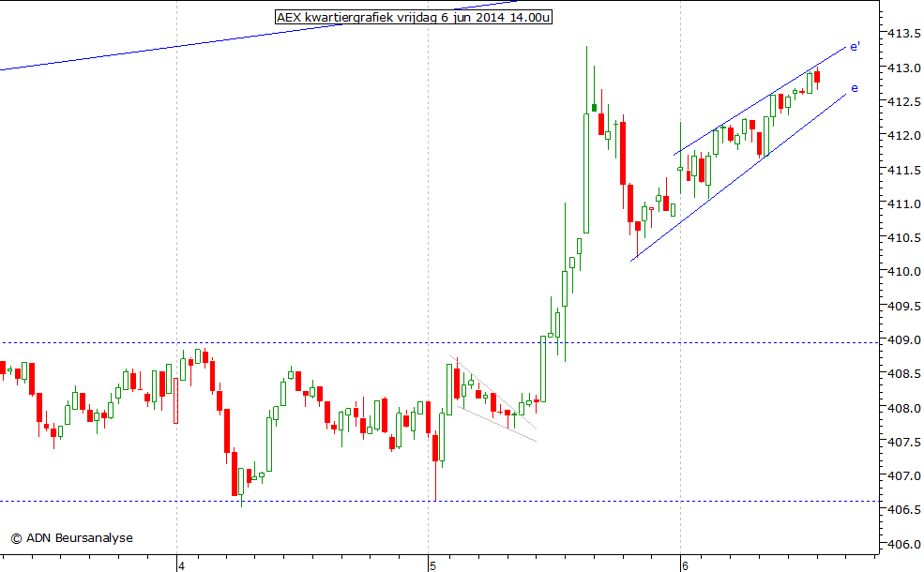The width and height of the screenshot is (924, 572).
Task: Click the 406.5 price axis label
Action: point(904,509)
